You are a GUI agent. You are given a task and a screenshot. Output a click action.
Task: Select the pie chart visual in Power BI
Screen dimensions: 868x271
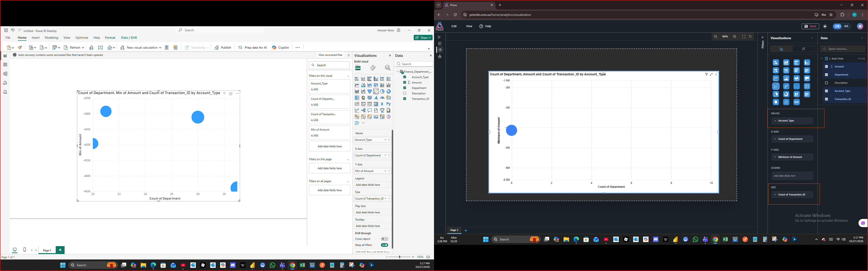383,91
